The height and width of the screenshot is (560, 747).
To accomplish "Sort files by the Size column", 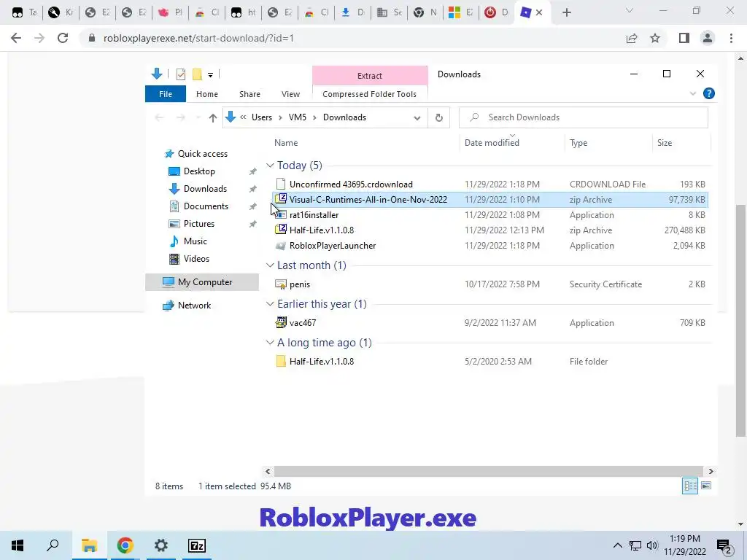I will point(664,143).
